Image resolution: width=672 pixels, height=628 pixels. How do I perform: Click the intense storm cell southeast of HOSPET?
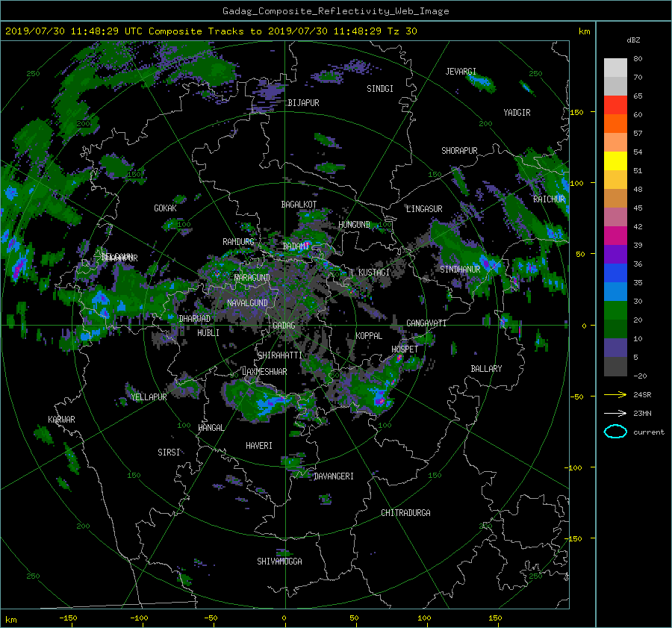coord(380,400)
